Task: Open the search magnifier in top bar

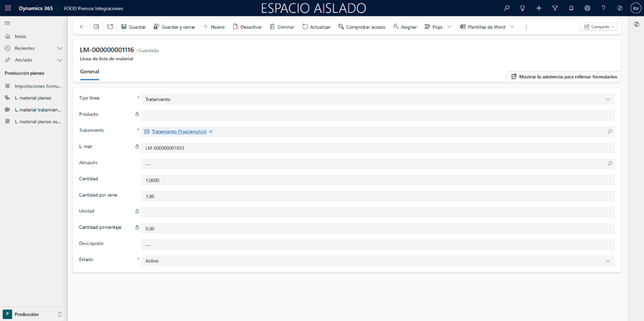Action: coord(506,8)
